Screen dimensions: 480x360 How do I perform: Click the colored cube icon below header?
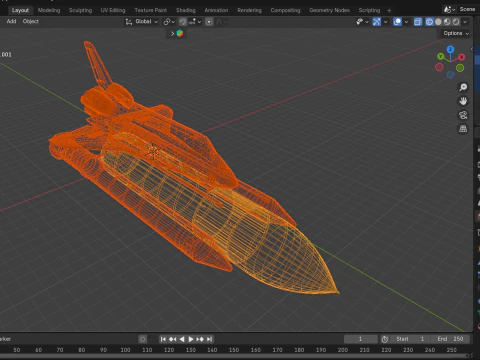(x=180, y=33)
